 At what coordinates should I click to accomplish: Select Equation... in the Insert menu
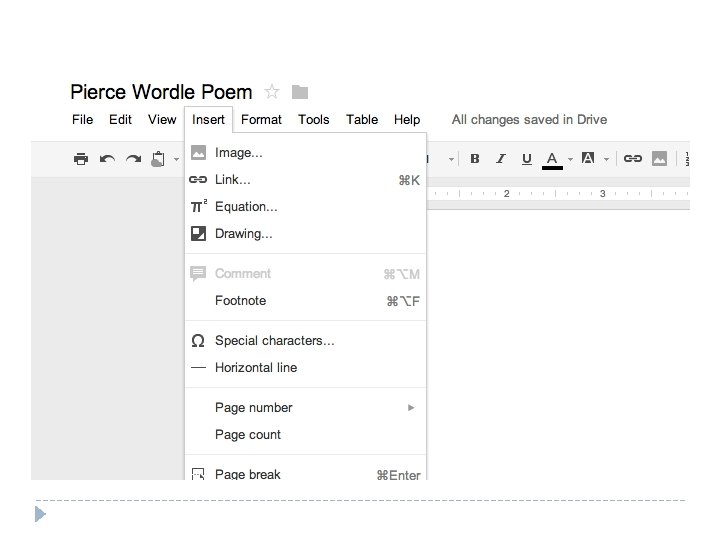305,207
